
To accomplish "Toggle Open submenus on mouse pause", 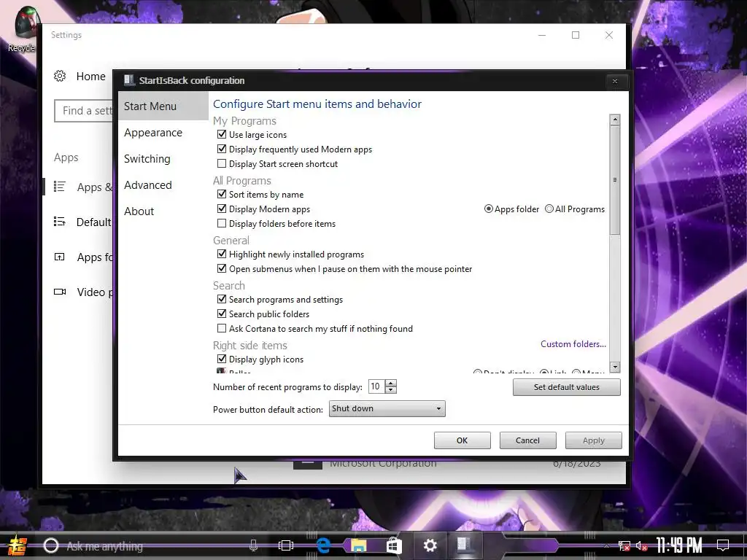I will click(x=222, y=268).
